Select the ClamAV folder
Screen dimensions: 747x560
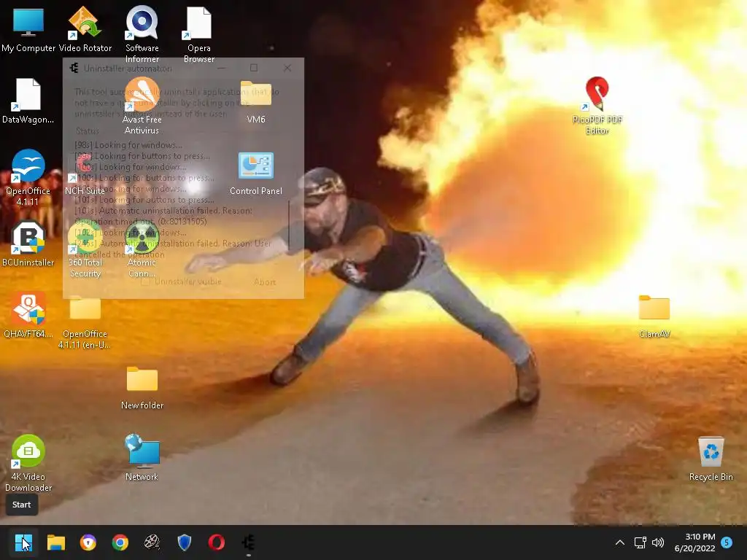[x=654, y=316]
